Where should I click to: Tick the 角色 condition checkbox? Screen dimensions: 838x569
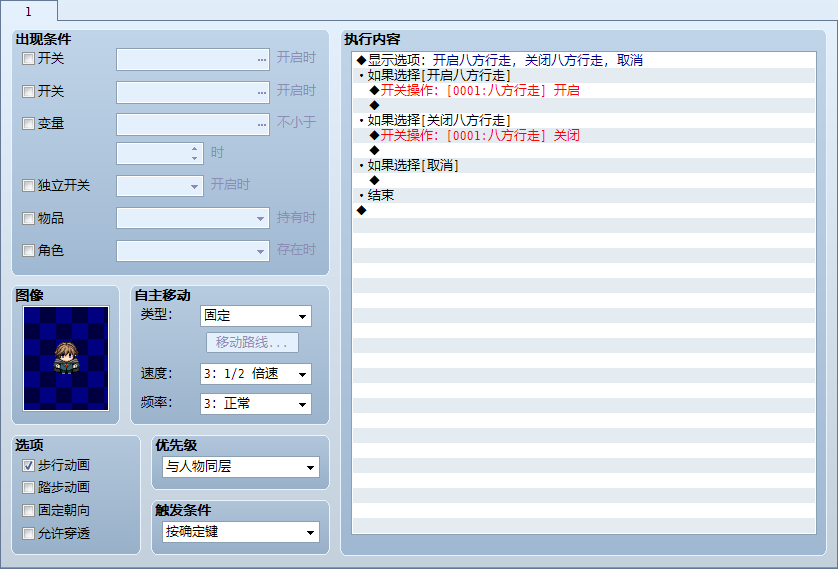click(28, 250)
